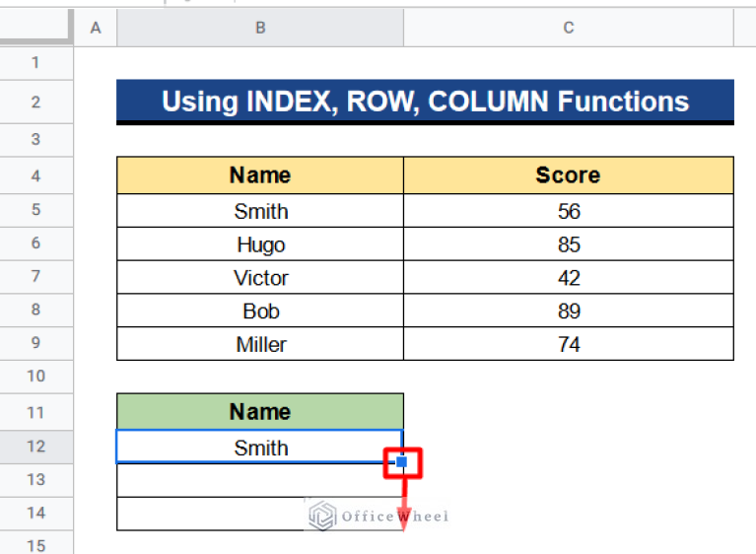Select column A header
This screenshot has width=756, height=554.
[x=96, y=29]
